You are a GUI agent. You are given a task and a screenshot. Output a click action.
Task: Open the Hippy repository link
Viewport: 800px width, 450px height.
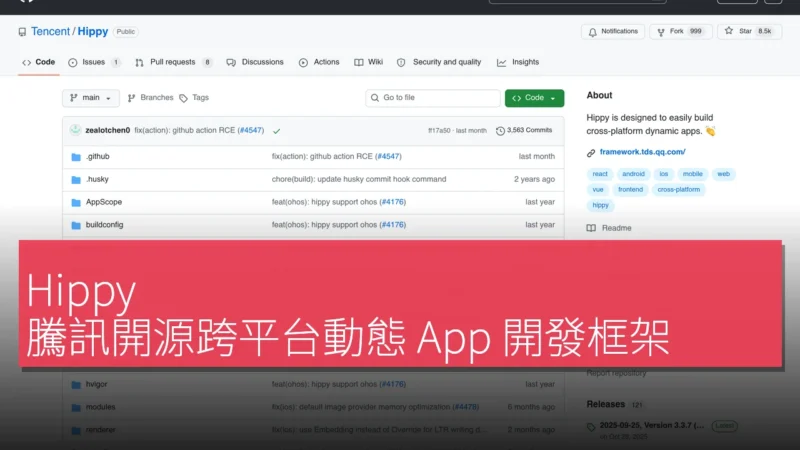click(x=92, y=32)
